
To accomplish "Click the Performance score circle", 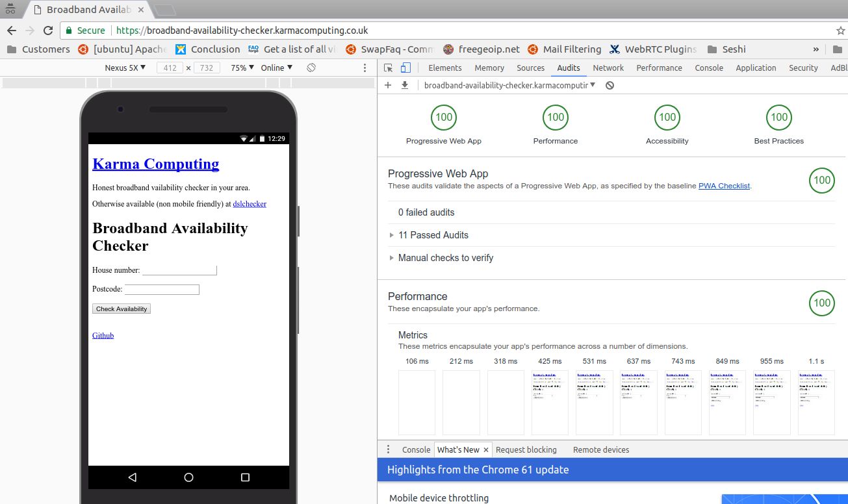I will tap(555, 117).
